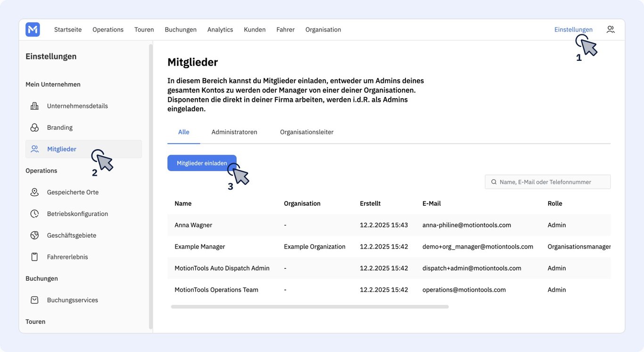
Task: Click the Gespeicherte Orte pin icon
Action: (x=34, y=192)
